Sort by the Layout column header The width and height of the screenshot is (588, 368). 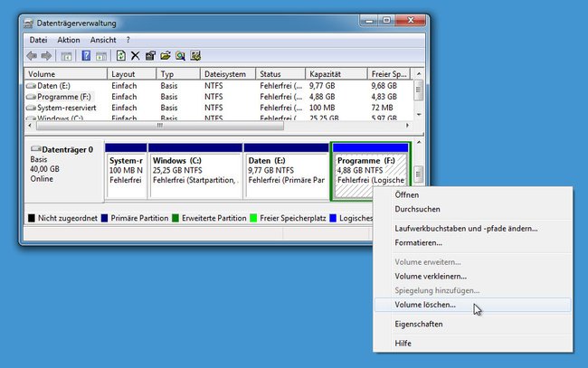tap(132, 74)
